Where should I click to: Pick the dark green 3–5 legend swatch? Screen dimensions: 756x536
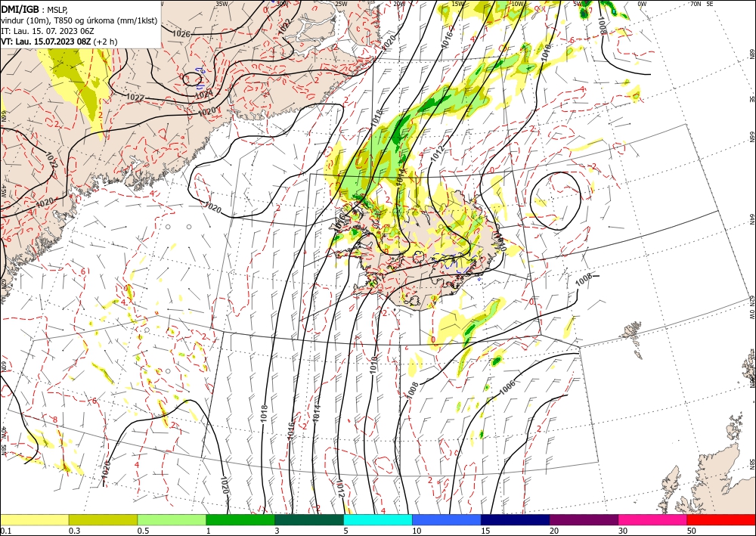pos(309,519)
